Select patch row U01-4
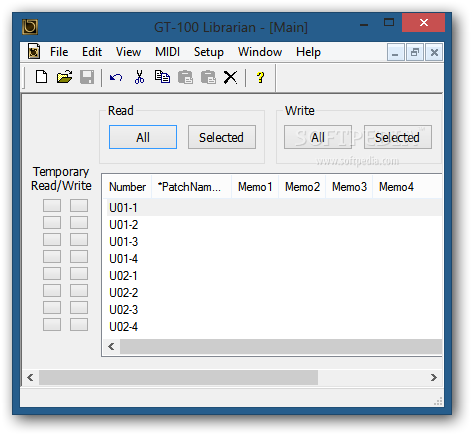This screenshot has height=435, width=472. pyautogui.click(x=273, y=259)
